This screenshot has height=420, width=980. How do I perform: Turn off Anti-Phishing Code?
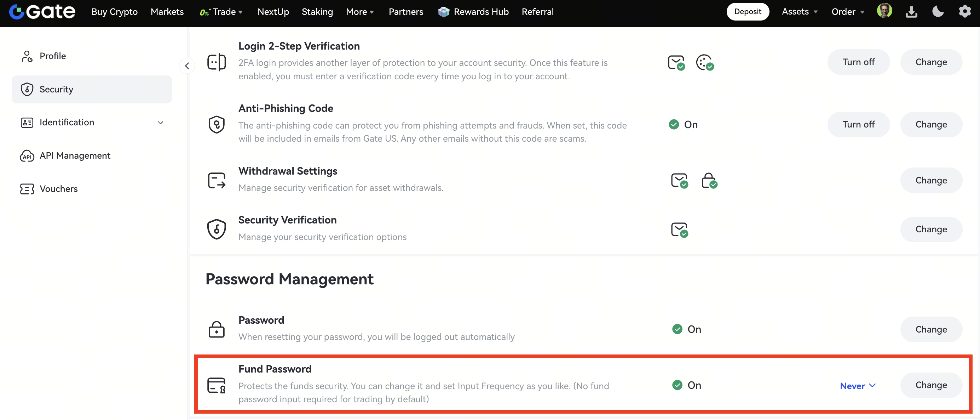tap(858, 125)
